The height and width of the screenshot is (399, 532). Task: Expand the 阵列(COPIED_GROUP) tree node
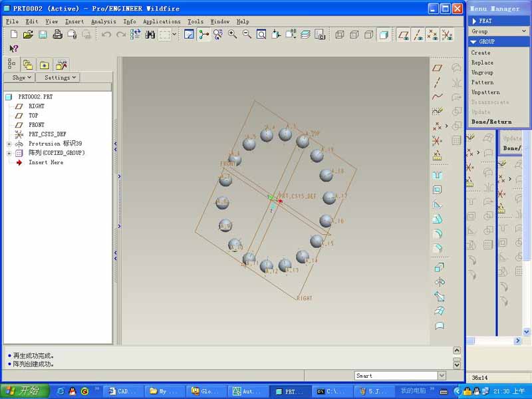tap(9, 154)
